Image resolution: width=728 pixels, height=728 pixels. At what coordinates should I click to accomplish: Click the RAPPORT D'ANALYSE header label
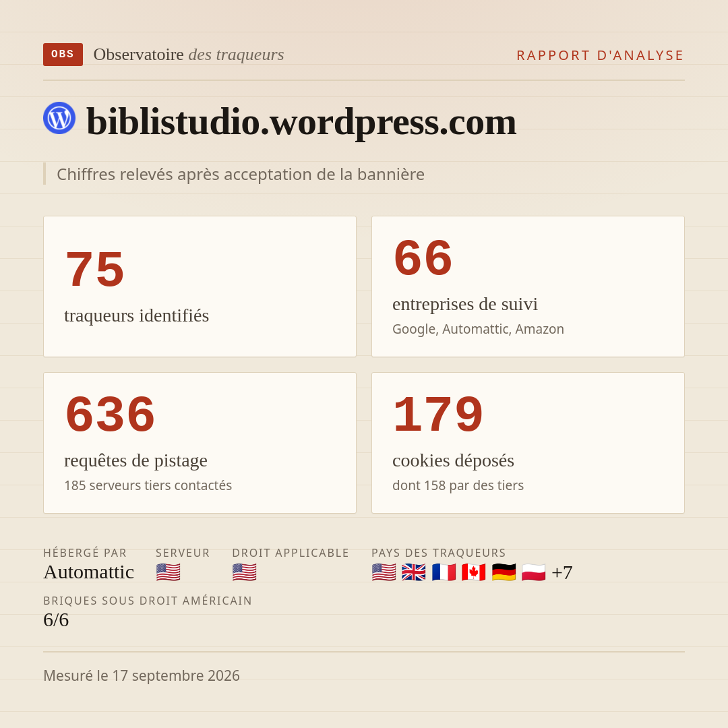[601, 55]
